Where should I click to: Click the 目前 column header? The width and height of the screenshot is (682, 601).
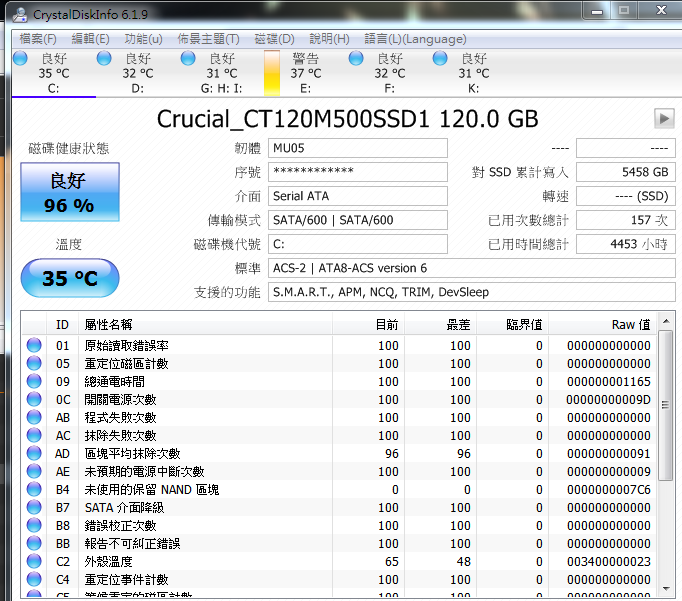368,324
